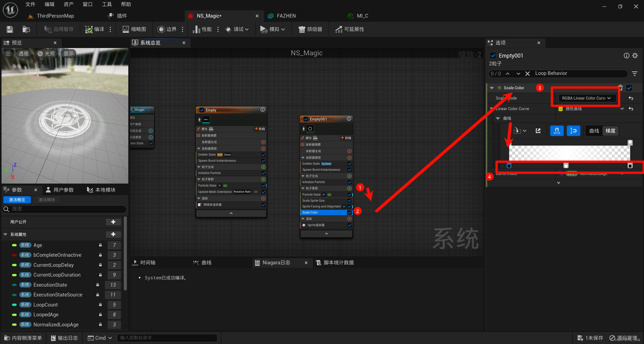Image resolution: width=644 pixels, height=344 pixels.
Task: Click the 缩略图 thumbnail toolbar button
Action: click(134, 29)
